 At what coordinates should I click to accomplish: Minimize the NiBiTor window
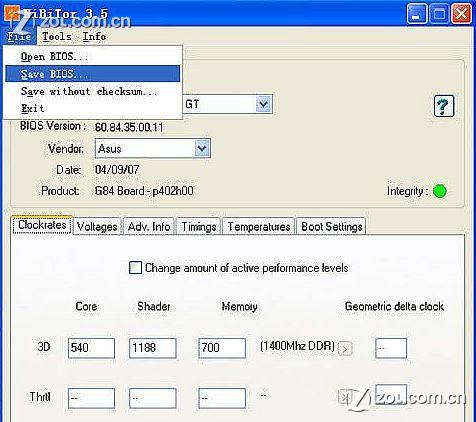(x=417, y=14)
